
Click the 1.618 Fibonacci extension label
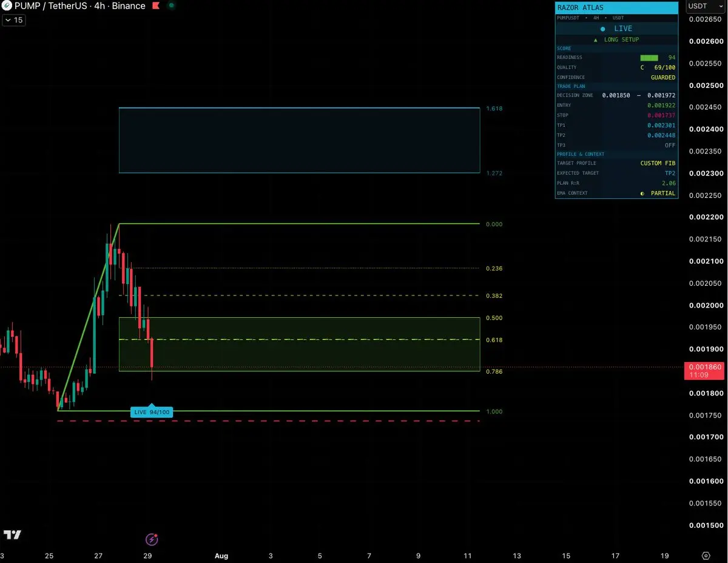[x=494, y=109]
